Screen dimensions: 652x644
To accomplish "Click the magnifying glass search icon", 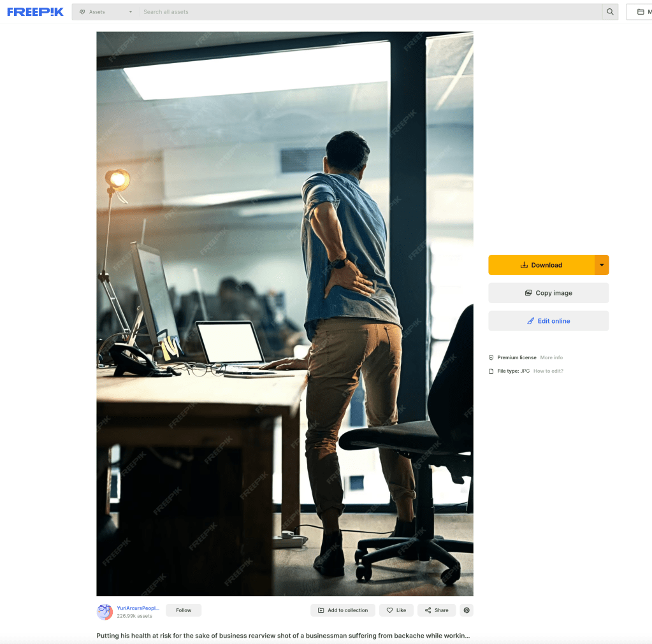I will (610, 11).
